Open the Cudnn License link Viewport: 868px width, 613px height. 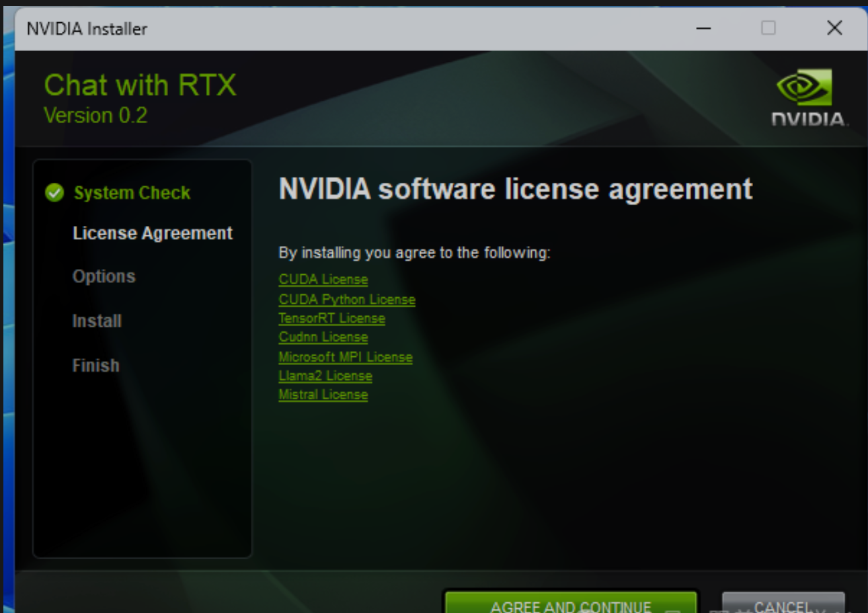(x=323, y=337)
